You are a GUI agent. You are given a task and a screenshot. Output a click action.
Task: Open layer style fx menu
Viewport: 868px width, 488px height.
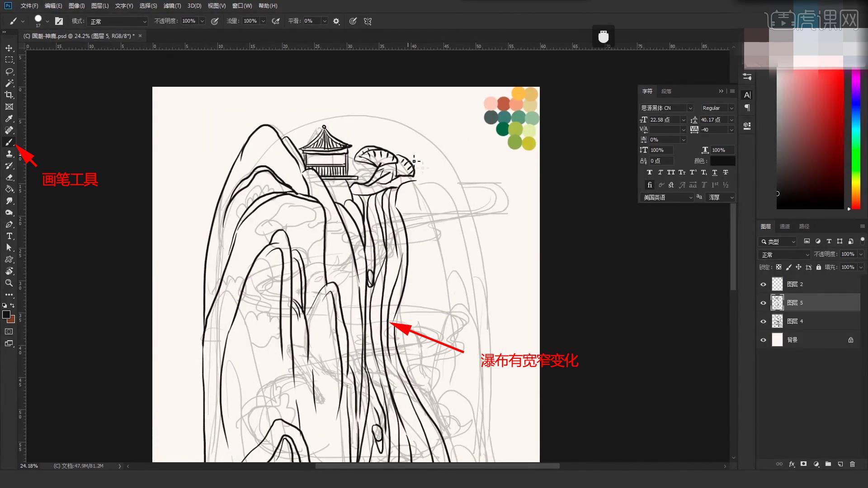point(792,464)
